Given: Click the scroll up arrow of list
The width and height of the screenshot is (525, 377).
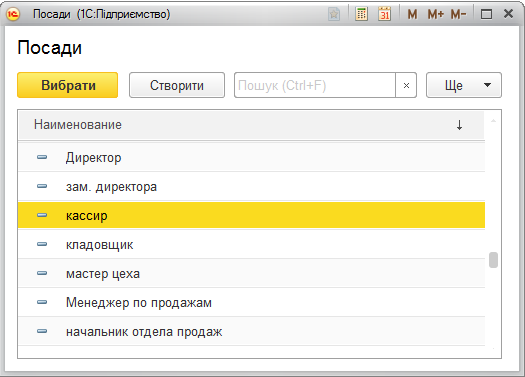Looking at the screenshot, I should [x=493, y=121].
